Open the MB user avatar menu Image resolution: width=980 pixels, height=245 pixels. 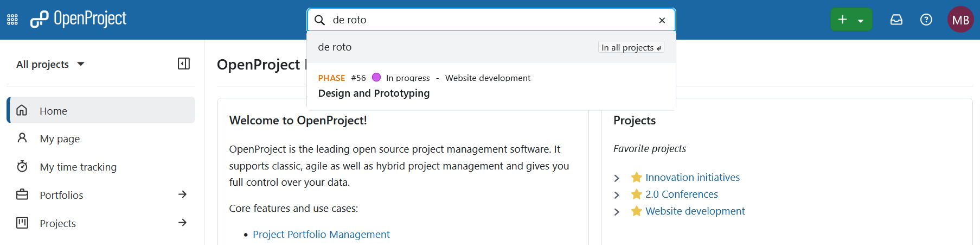960,20
